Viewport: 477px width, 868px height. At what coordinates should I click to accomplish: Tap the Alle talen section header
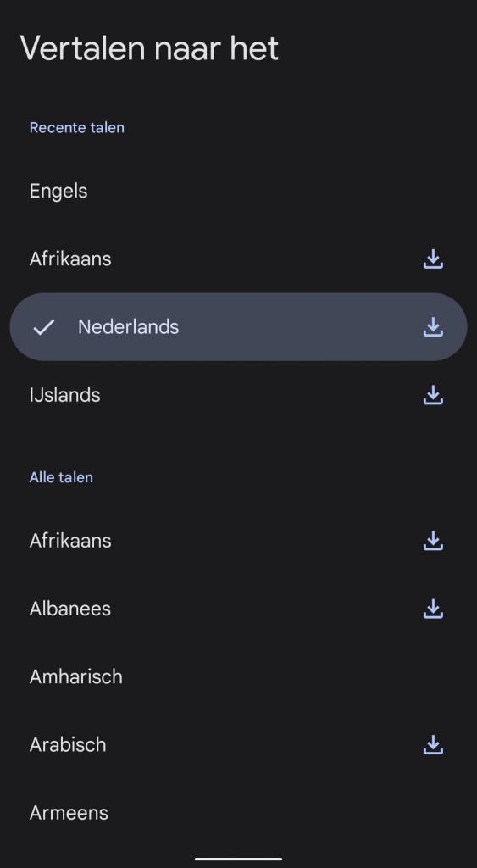(x=61, y=477)
